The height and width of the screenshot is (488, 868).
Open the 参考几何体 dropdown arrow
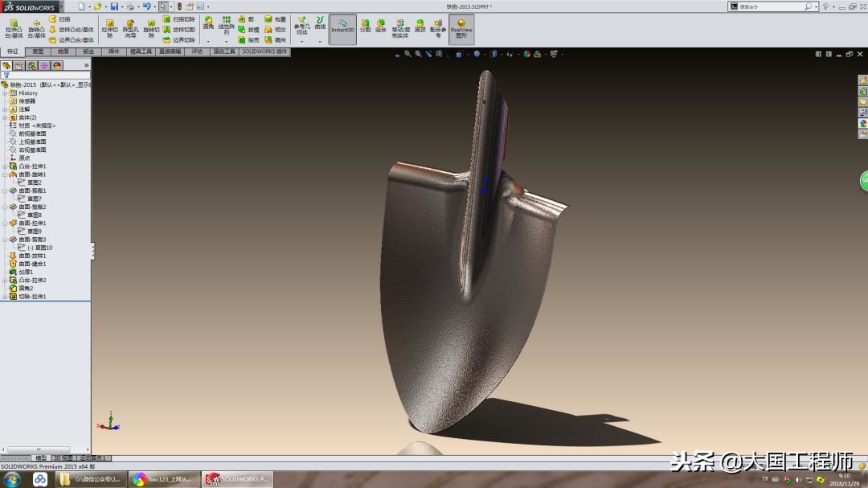302,40
